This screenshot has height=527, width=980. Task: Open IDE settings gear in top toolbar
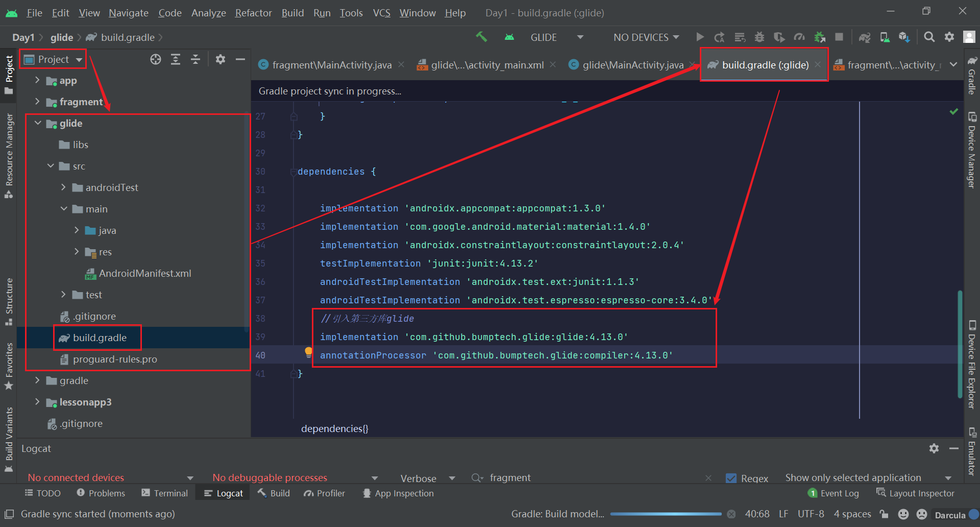pyautogui.click(x=949, y=37)
